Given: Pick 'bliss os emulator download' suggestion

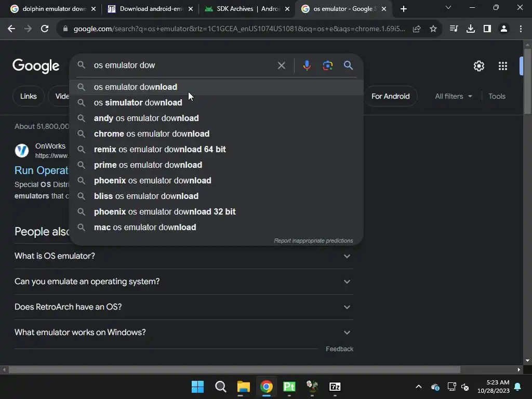Looking at the screenshot, I should tap(217, 196).
